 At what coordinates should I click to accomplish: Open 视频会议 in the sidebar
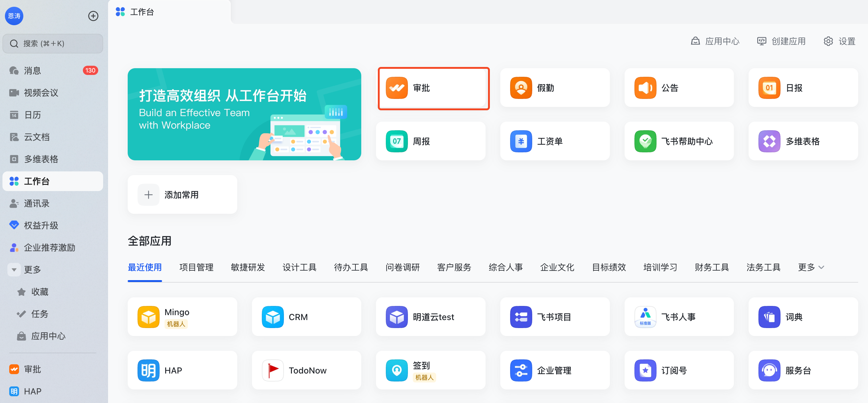pos(41,93)
